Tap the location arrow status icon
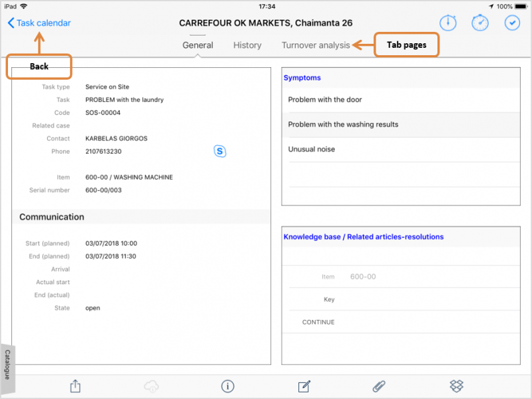532x399 pixels. tap(491, 7)
